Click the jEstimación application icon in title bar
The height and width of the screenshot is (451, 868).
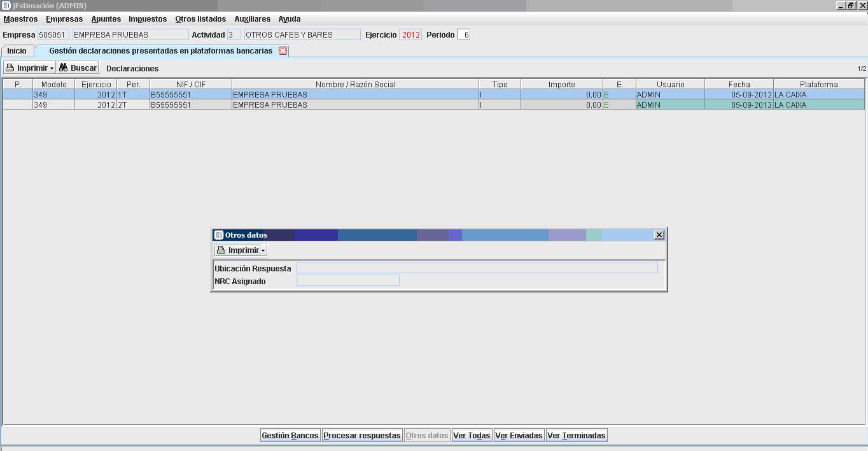coord(6,6)
